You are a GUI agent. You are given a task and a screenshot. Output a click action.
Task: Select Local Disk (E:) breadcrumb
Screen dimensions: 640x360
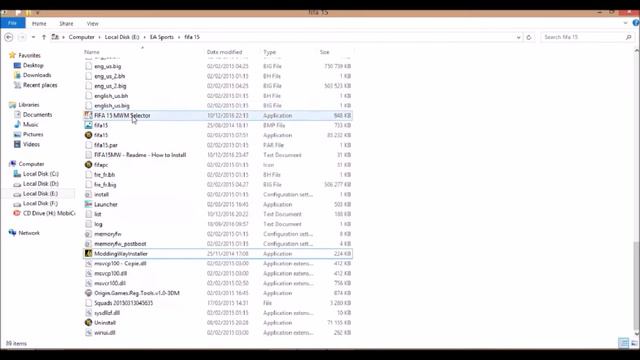(x=122, y=37)
